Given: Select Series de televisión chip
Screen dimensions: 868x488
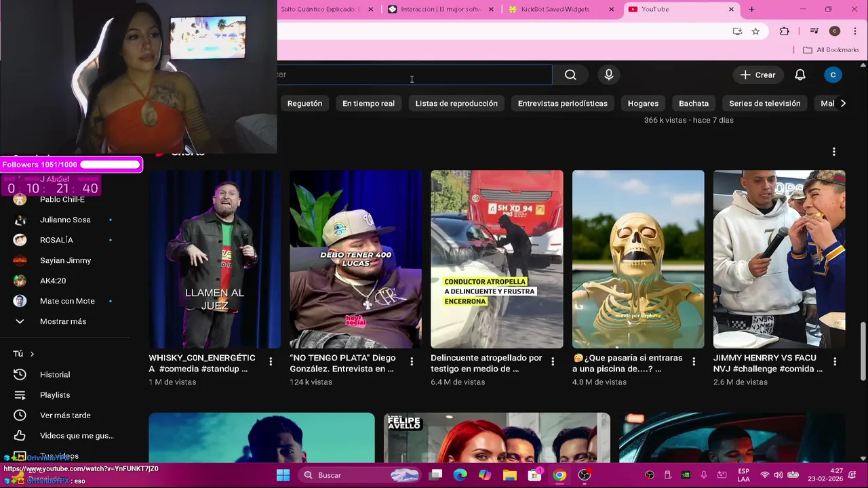Looking at the screenshot, I should click(764, 103).
